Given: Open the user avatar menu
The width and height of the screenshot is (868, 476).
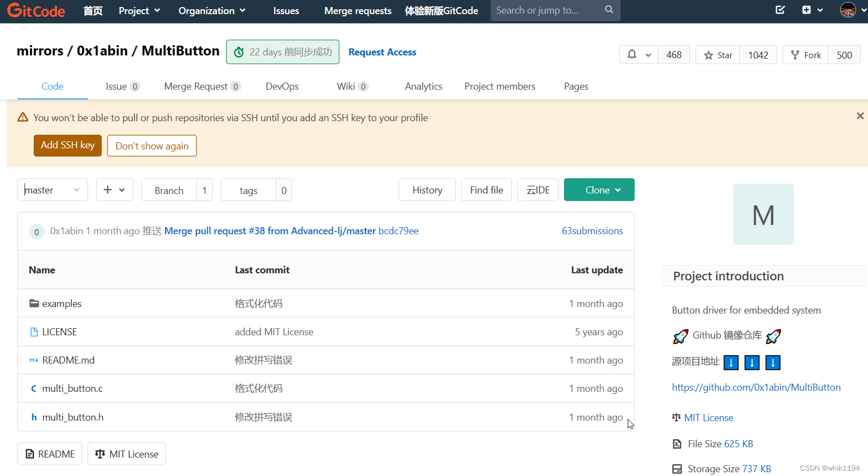Looking at the screenshot, I should 853,10.
